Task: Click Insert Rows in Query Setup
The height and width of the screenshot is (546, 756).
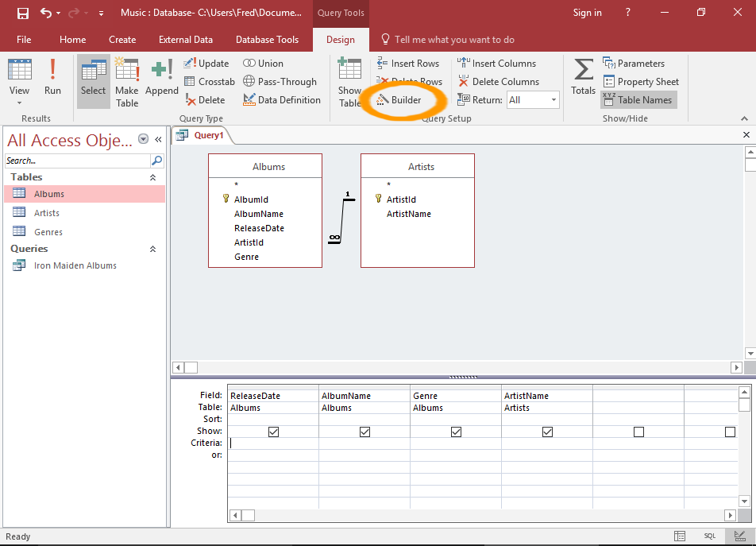Action: pyautogui.click(x=408, y=64)
